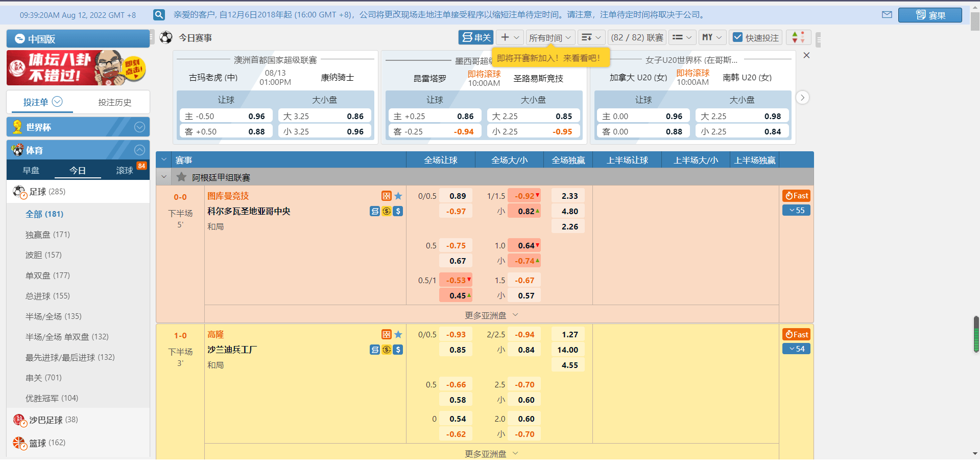Toggle the 快速投注 checkbox
Image resolution: width=980 pixels, height=461 pixels.
pyautogui.click(x=737, y=37)
